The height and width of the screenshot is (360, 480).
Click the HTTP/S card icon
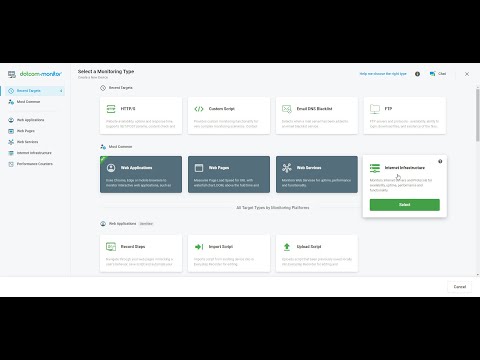click(x=111, y=109)
